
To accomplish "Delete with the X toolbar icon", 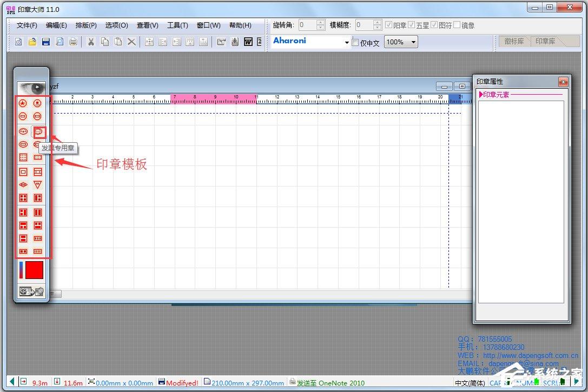I will pos(131,42).
